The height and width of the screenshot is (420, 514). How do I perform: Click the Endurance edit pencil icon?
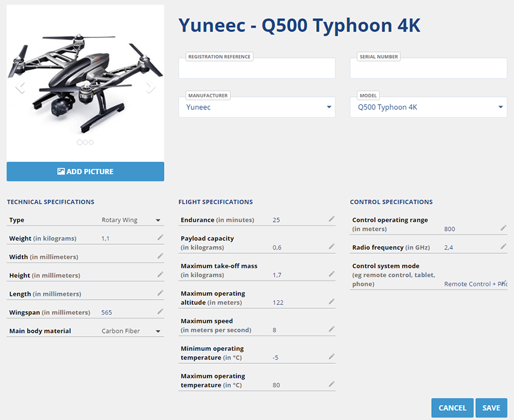pyautogui.click(x=332, y=219)
